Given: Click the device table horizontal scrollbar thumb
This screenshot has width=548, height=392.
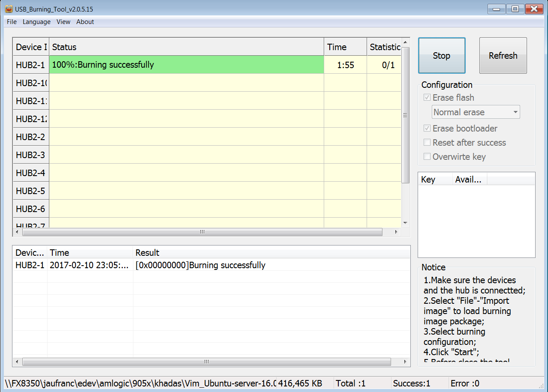Looking at the screenshot, I should (202, 232).
